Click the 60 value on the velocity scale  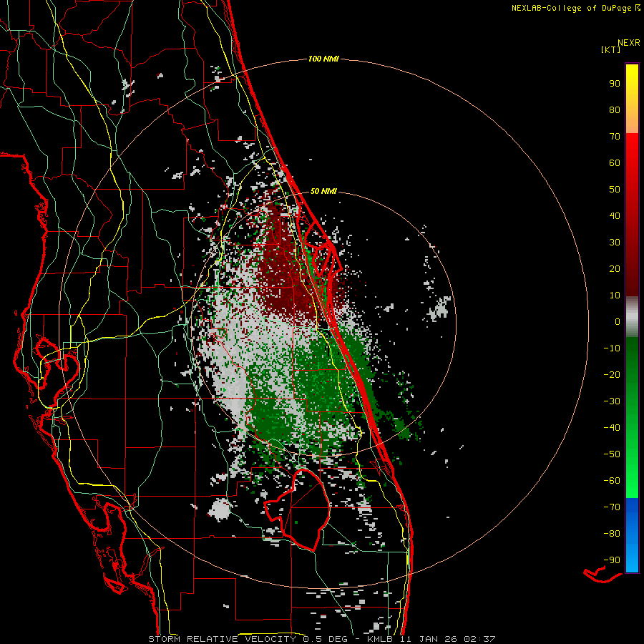(x=615, y=162)
